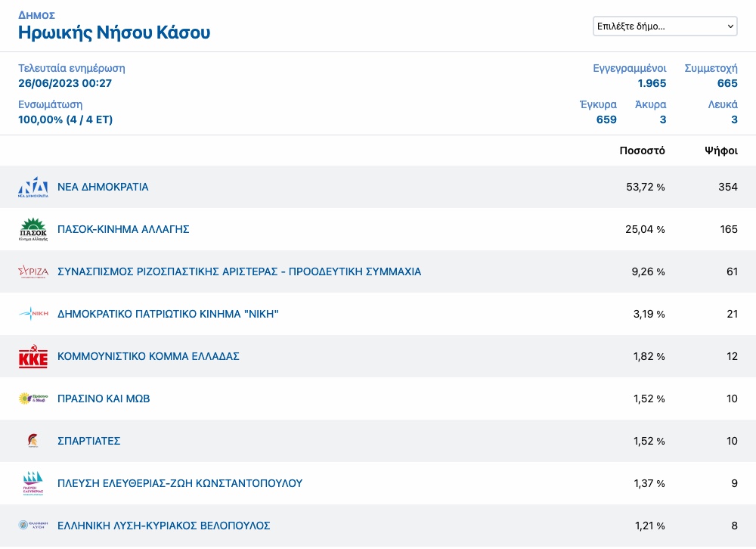This screenshot has height=549, width=756.
Task: Click the ΠΑΣΟΚ green sun logo
Action: pos(33,229)
